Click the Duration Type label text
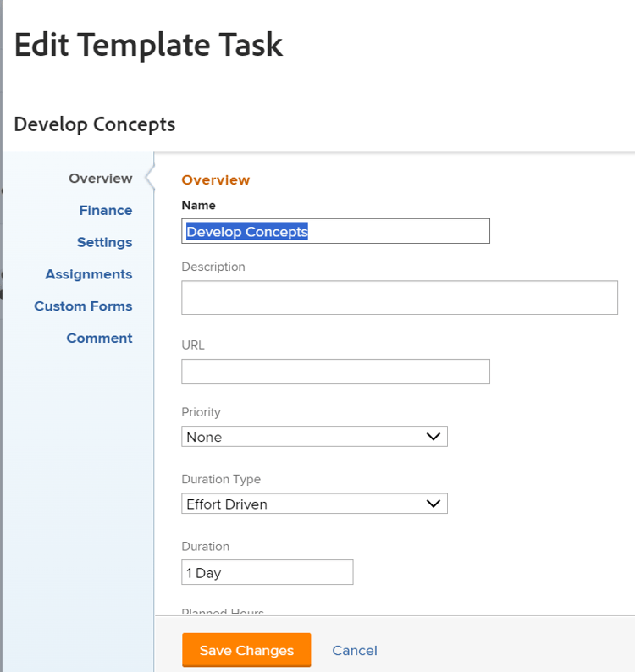 (x=221, y=479)
